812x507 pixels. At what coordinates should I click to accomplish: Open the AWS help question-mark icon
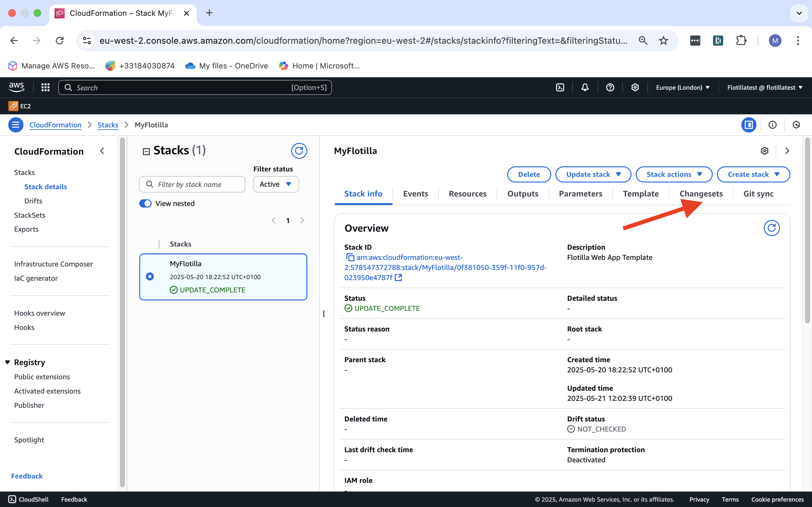coord(610,87)
